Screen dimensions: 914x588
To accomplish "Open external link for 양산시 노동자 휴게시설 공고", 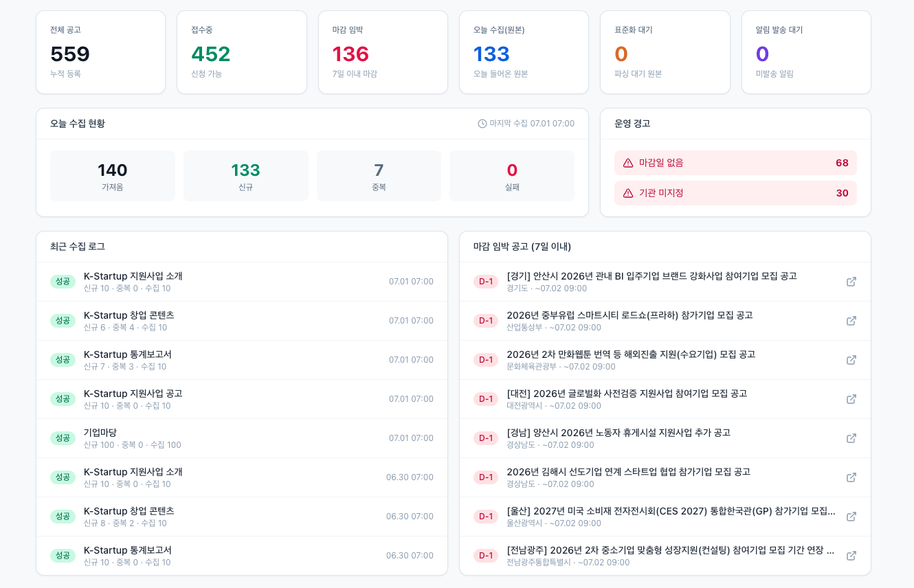I will pos(851,438).
